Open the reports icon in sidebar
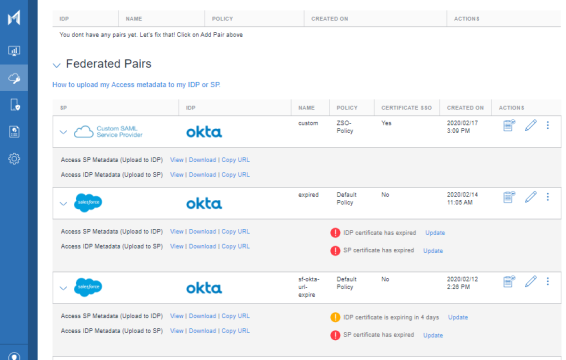566x360 pixels. [x=14, y=132]
